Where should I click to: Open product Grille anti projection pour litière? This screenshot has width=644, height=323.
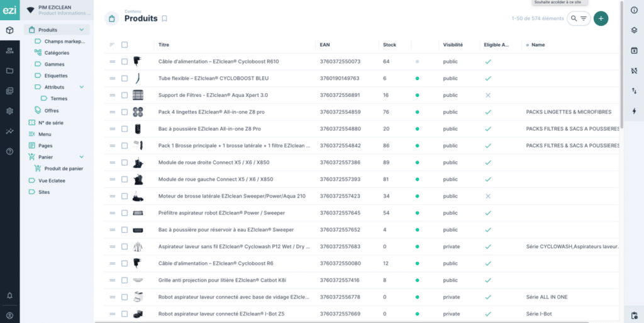click(x=222, y=280)
